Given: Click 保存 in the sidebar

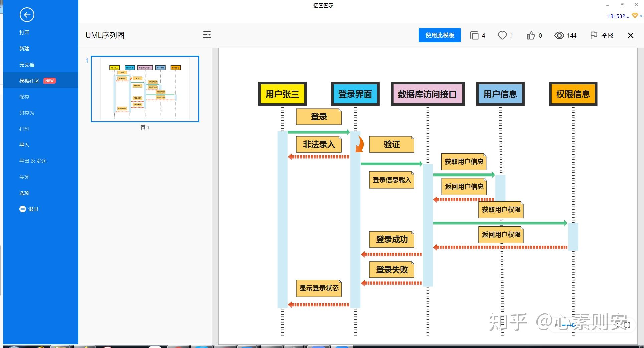Looking at the screenshot, I should pyautogui.click(x=24, y=97).
